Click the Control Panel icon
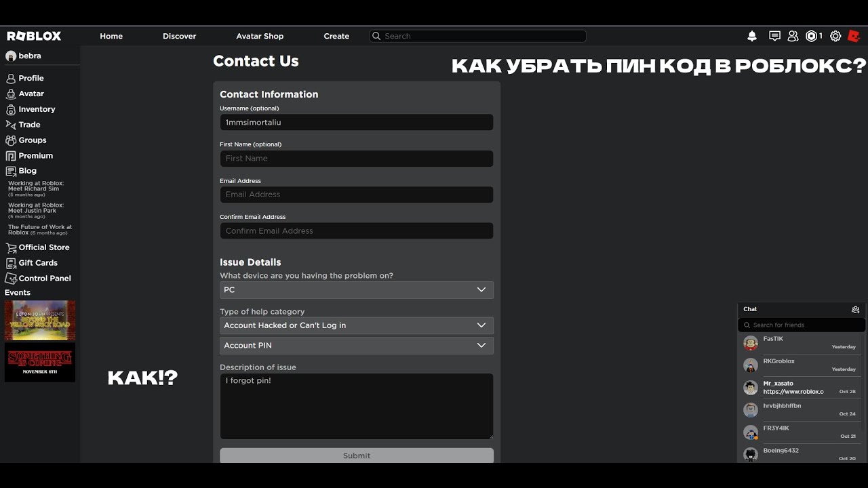 [x=11, y=279]
